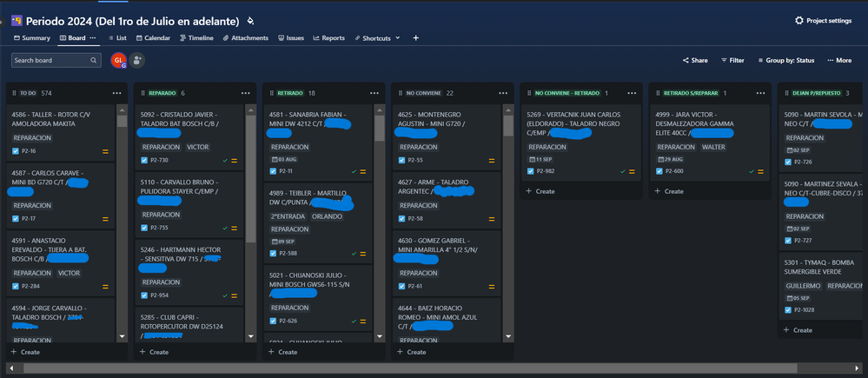Screen dimensions: 868x378
Task: Switch to the Calendar tab
Action: tap(153, 38)
